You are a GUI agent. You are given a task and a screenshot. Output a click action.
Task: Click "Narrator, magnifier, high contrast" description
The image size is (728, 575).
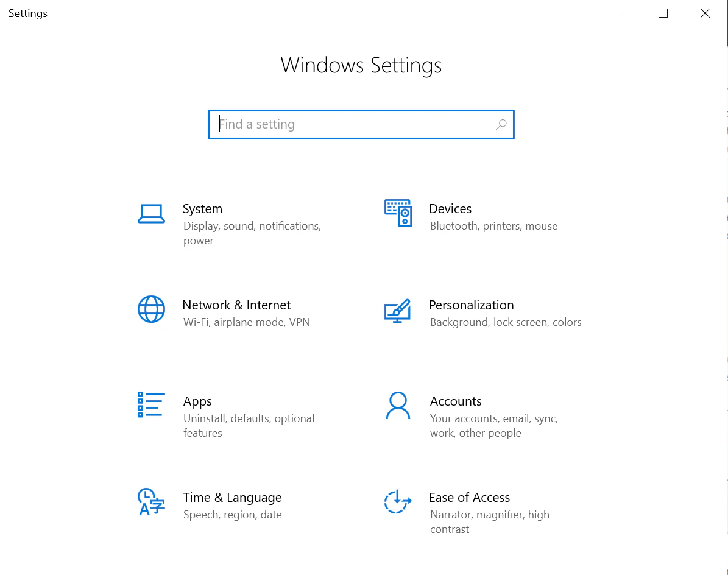pos(489,521)
